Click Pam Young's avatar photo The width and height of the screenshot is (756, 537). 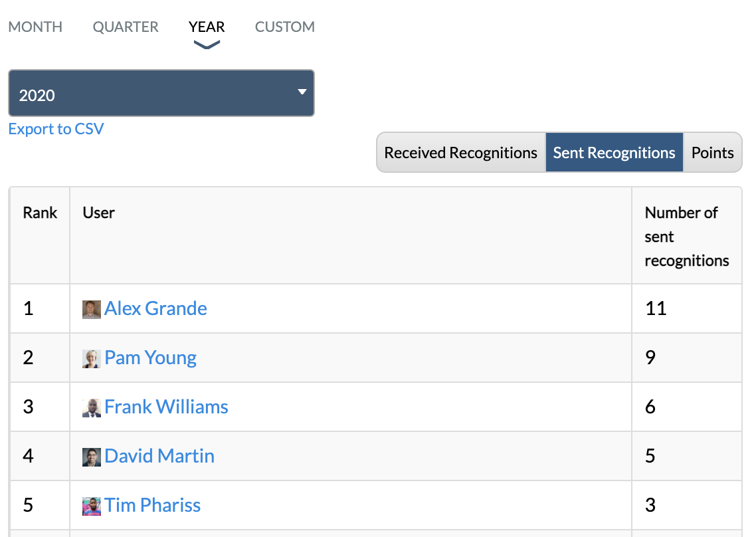91,357
